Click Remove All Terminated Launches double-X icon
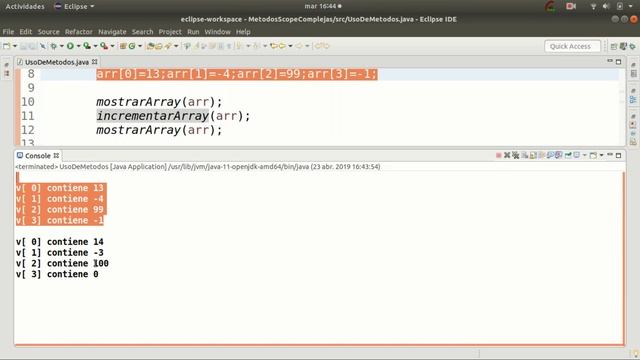640x360 pixels. pyautogui.click(x=516, y=156)
